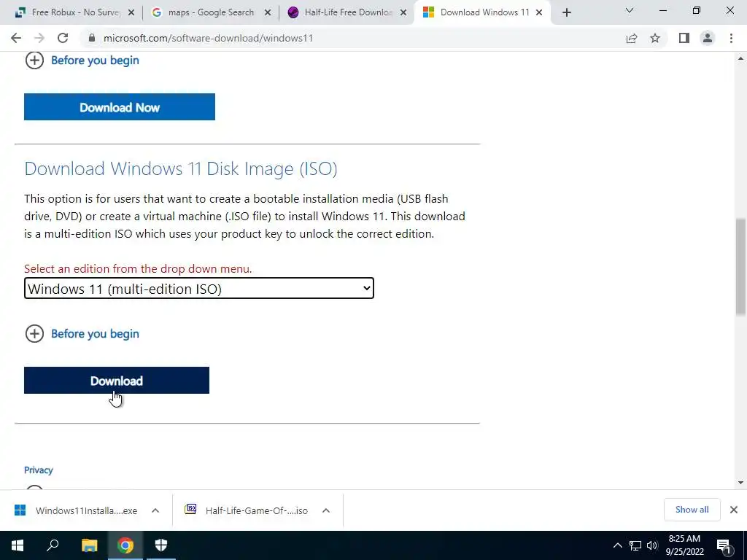
Task: Click the dark blue Download button
Action: pos(117,381)
